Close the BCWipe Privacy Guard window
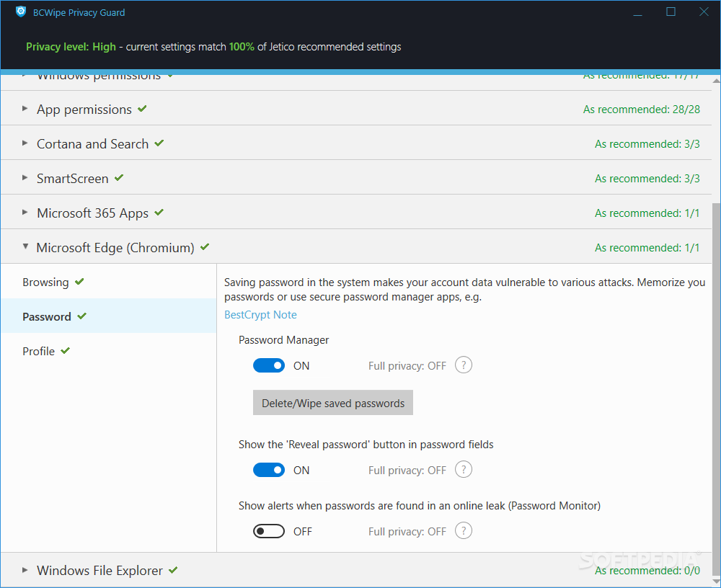 704,12
